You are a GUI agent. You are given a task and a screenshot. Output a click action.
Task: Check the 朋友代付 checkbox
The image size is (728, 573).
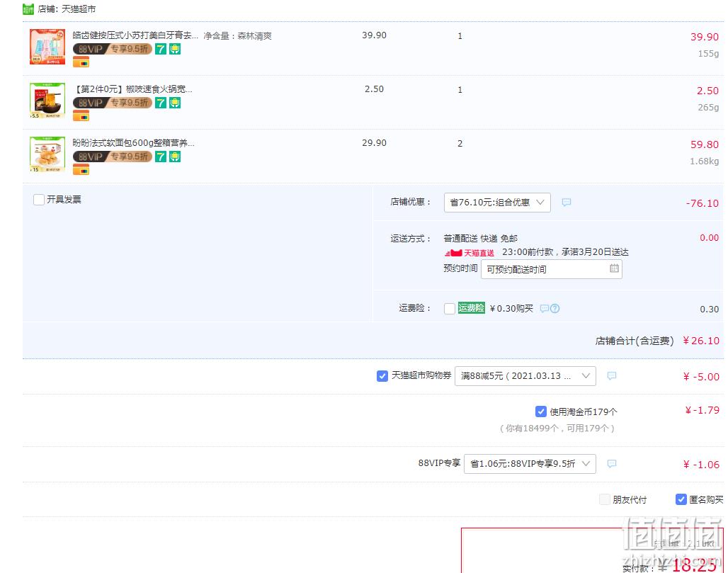[x=605, y=499]
